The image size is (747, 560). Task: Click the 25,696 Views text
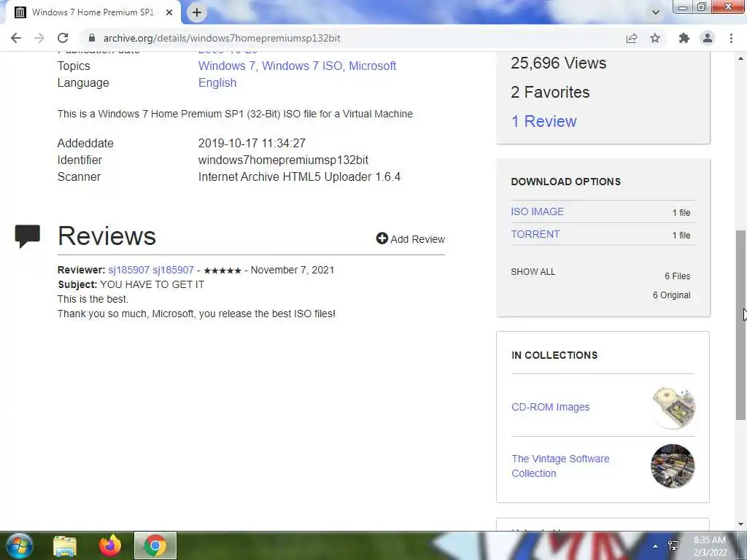(x=558, y=63)
